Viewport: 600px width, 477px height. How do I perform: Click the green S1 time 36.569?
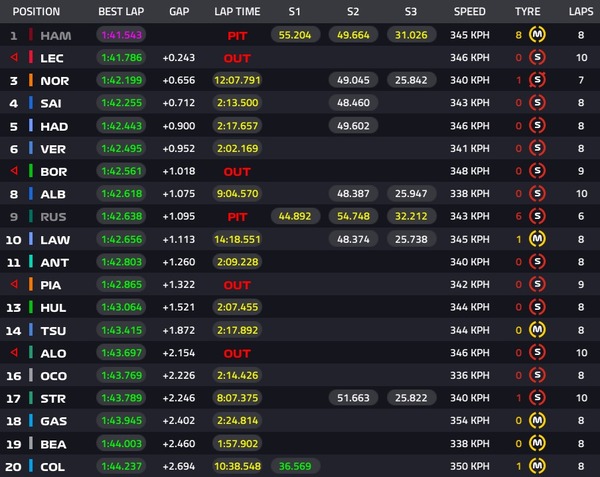[295, 466]
